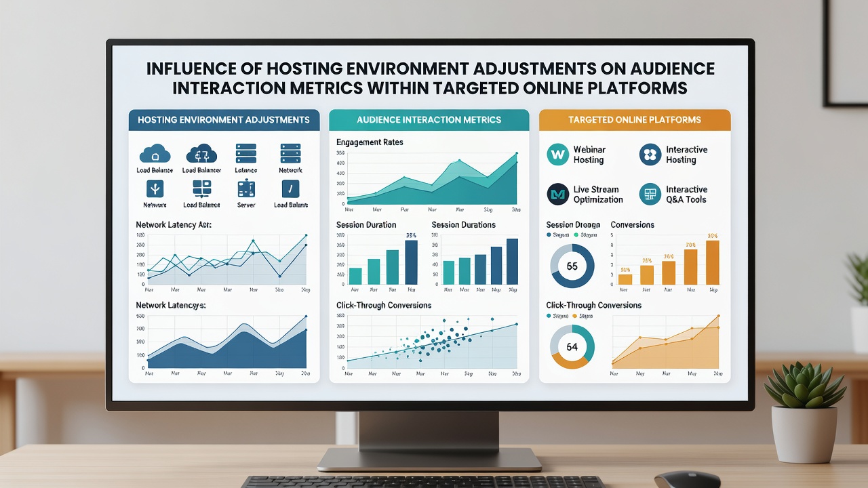868x488 pixels.
Task: Click the "Network Latency Act:" heading
Action: [174, 224]
